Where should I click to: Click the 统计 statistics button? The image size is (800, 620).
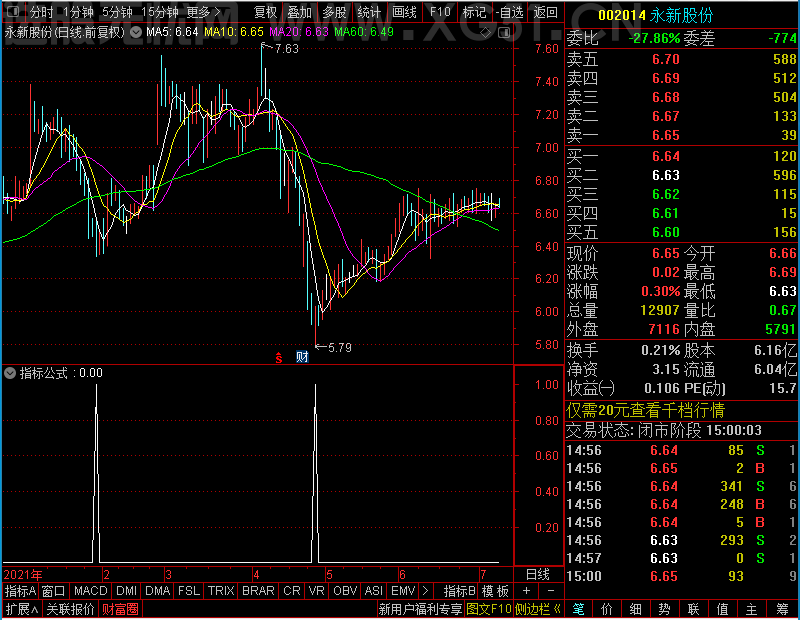tap(369, 12)
